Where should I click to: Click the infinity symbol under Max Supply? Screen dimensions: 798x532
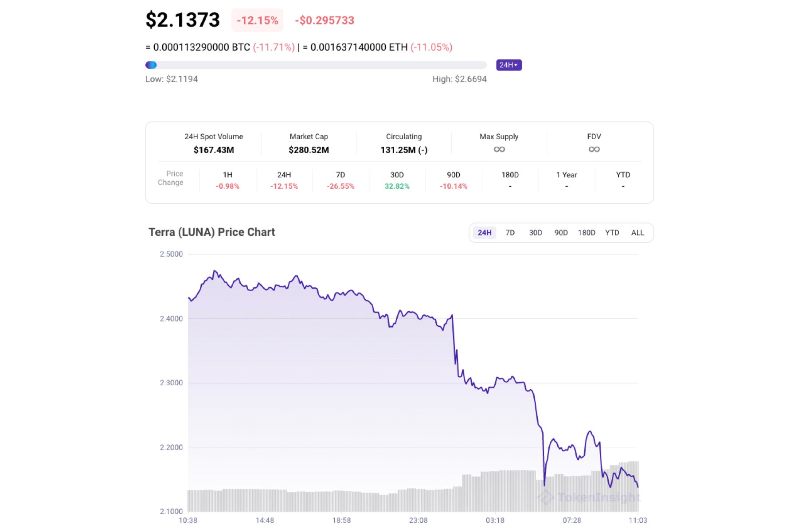click(499, 149)
